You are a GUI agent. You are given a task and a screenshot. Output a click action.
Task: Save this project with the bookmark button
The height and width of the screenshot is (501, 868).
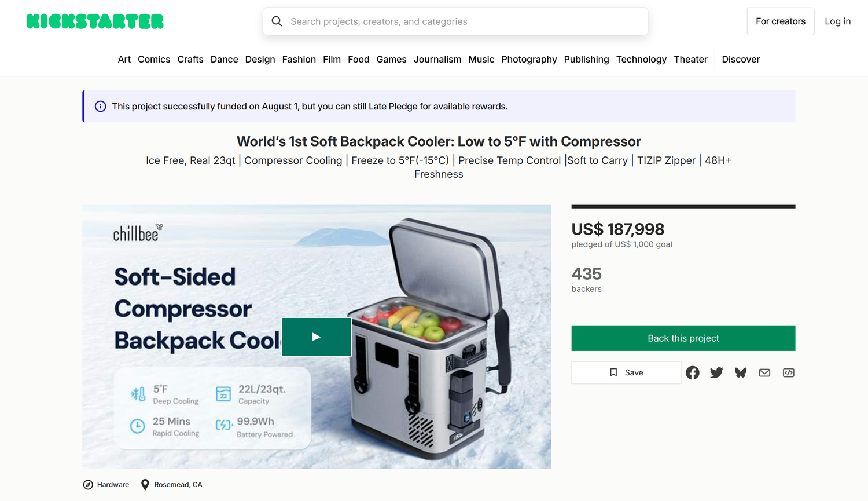tap(626, 372)
